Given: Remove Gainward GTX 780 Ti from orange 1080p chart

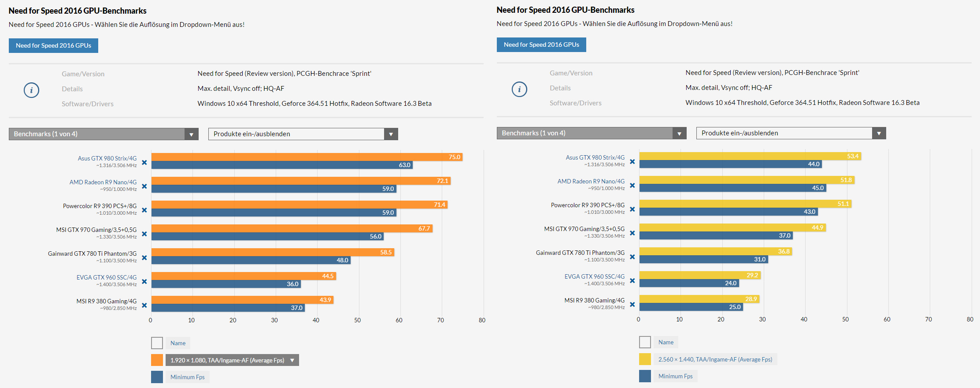Looking at the screenshot, I should (x=144, y=257).
